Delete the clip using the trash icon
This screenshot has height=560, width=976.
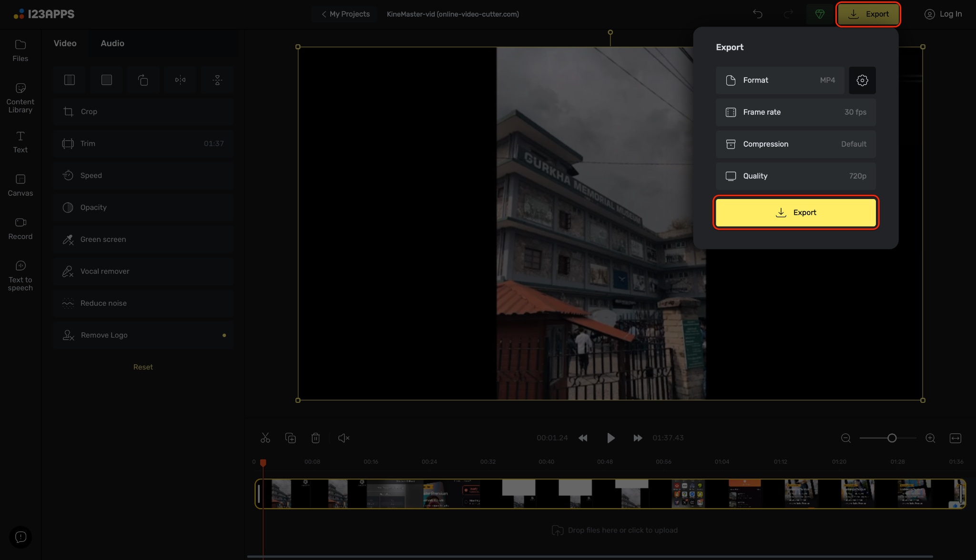click(316, 438)
